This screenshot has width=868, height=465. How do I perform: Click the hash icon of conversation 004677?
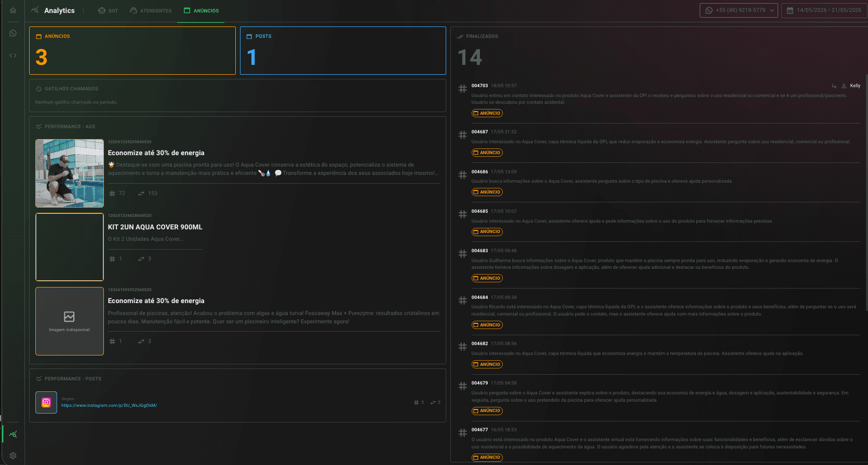pos(462,433)
